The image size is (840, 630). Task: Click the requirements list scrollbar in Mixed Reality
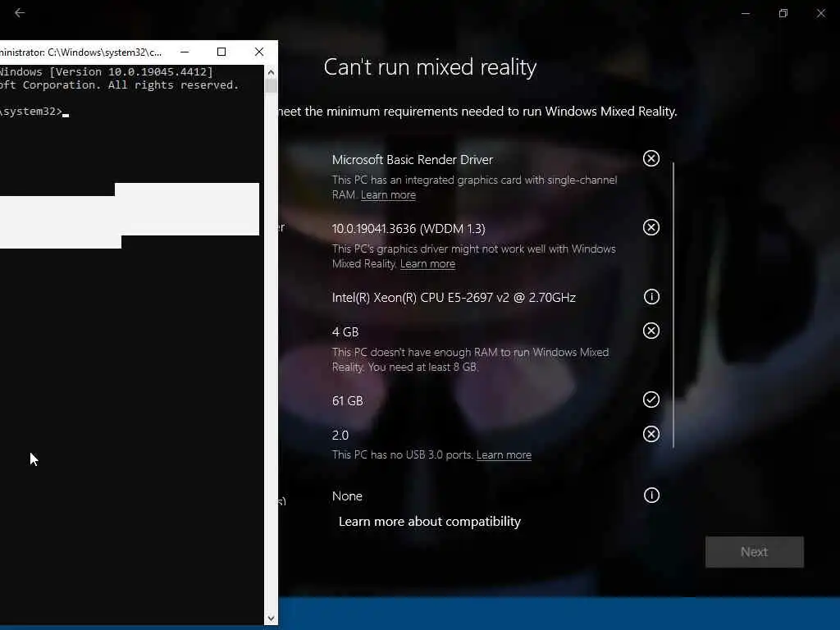point(673,304)
